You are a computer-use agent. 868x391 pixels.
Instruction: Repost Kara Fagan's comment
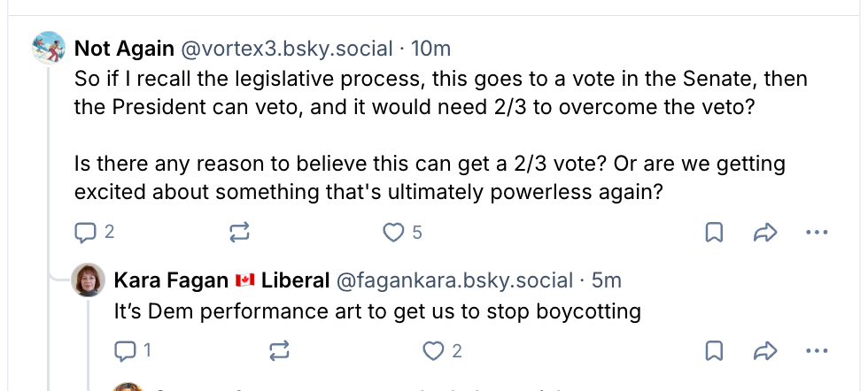pos(278,351)
